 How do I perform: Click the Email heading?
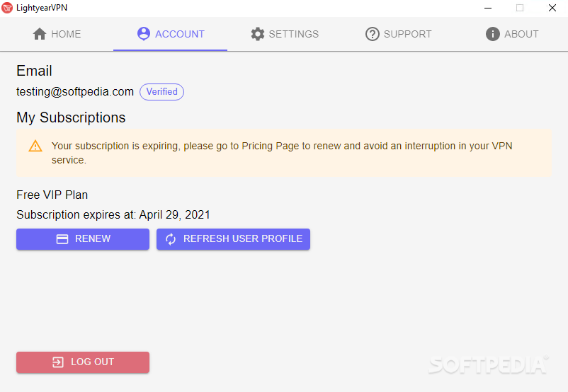35,71
